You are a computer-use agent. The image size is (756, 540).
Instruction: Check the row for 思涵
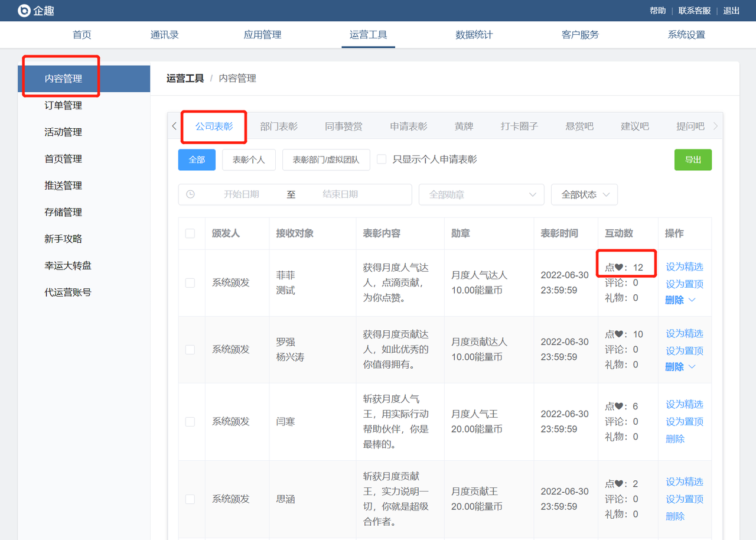click(190, 499)
